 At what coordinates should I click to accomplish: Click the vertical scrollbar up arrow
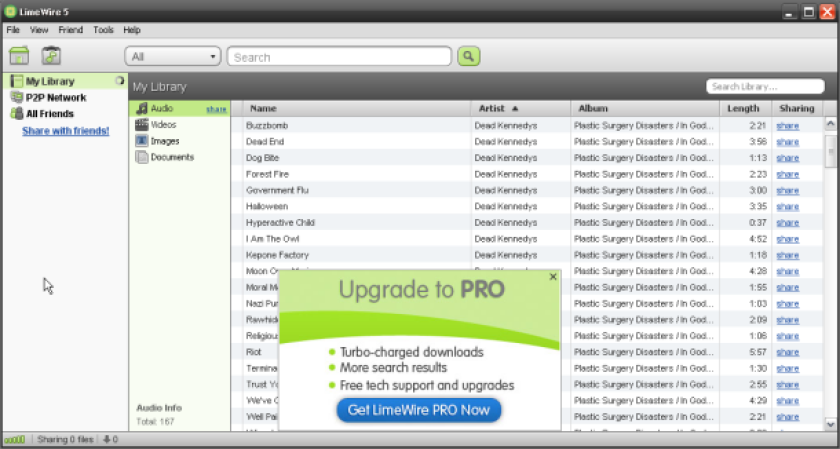tap(830, 124)
